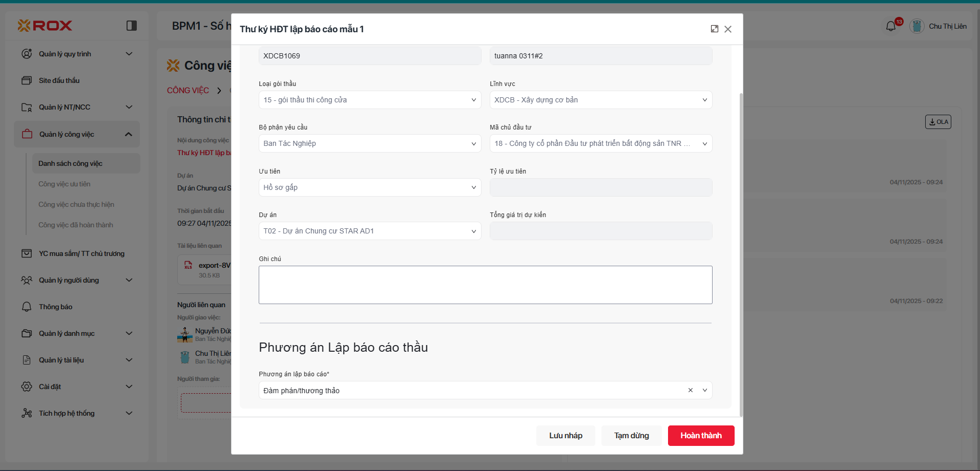Expand the dialog to fullscreen icon
The width and height of the screenshot is (980, 471).
tap(714, 29)
